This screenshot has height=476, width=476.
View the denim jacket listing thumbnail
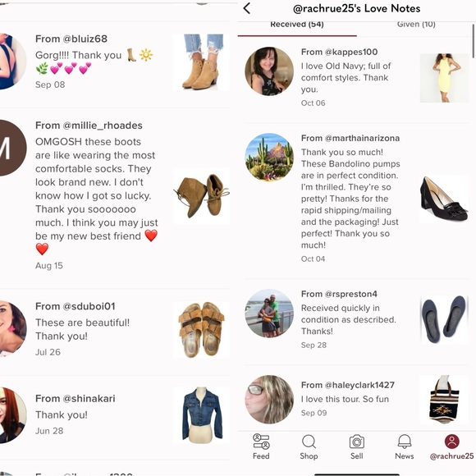201,415
